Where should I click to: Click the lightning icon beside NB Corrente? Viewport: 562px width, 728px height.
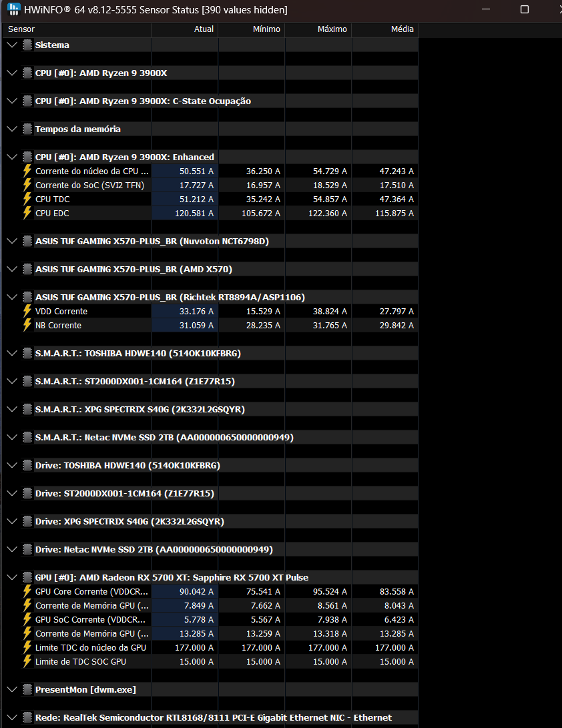(27, 325)
